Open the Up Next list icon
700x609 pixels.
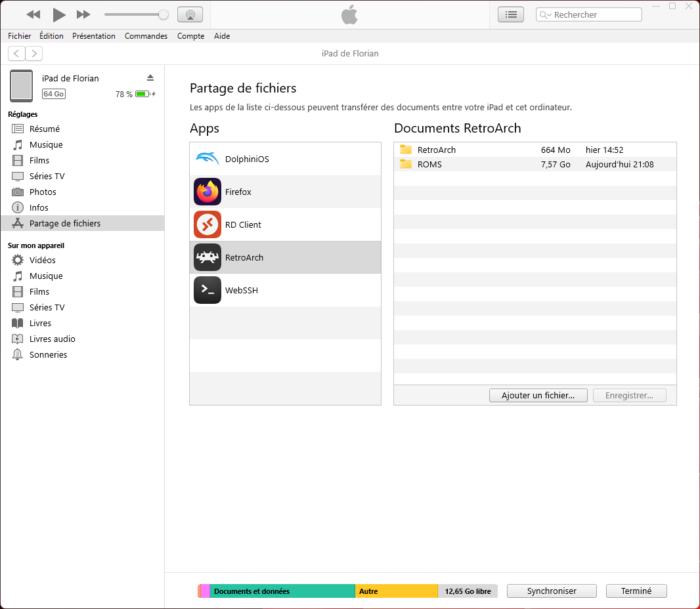(511, 14)
